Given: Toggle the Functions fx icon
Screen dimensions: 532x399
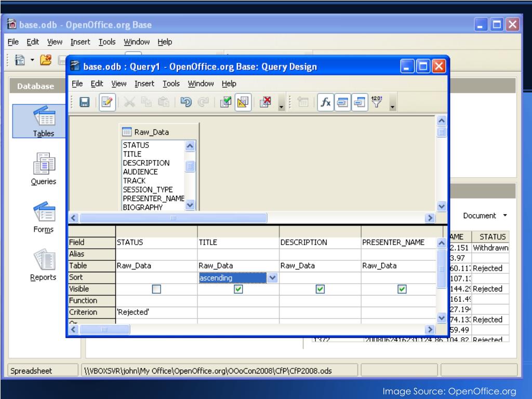Looking at the screenshot, I should pyautogui.click(x=325, y=102).
